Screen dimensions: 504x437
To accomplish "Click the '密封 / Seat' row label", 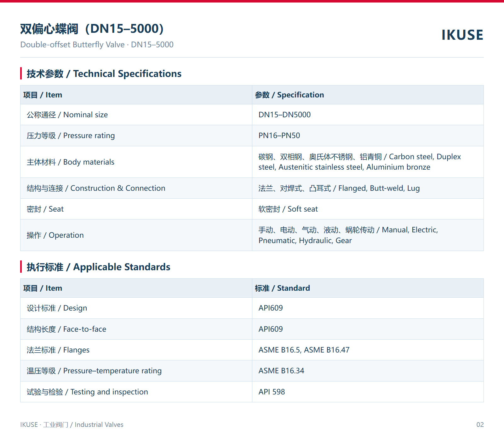I will tap(45, 209).
